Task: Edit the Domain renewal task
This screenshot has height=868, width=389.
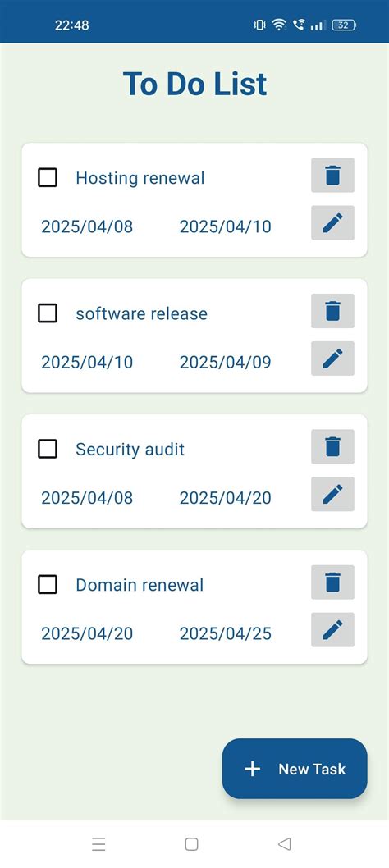Action: click(332, 629)
